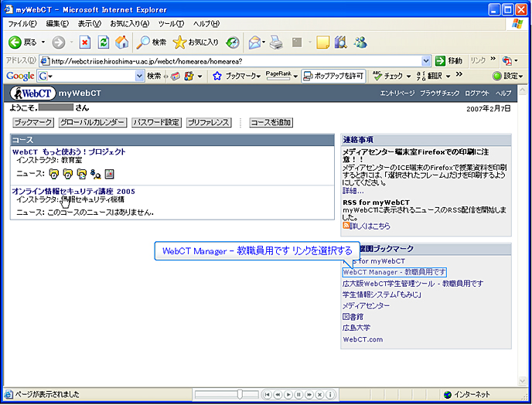Click the Google toolbar bookmark star icon

[217, 76]
